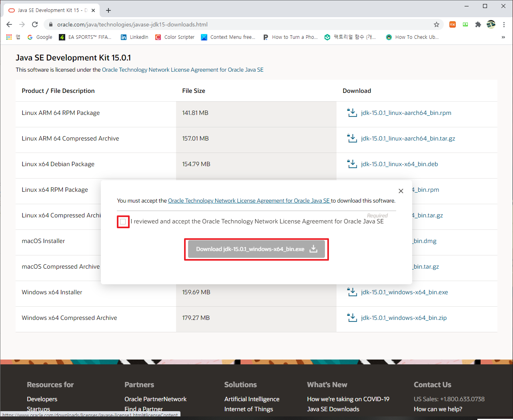
Task: Download icon for linux-aarch64_bin.rpm
Action: (x=352, y=113)
